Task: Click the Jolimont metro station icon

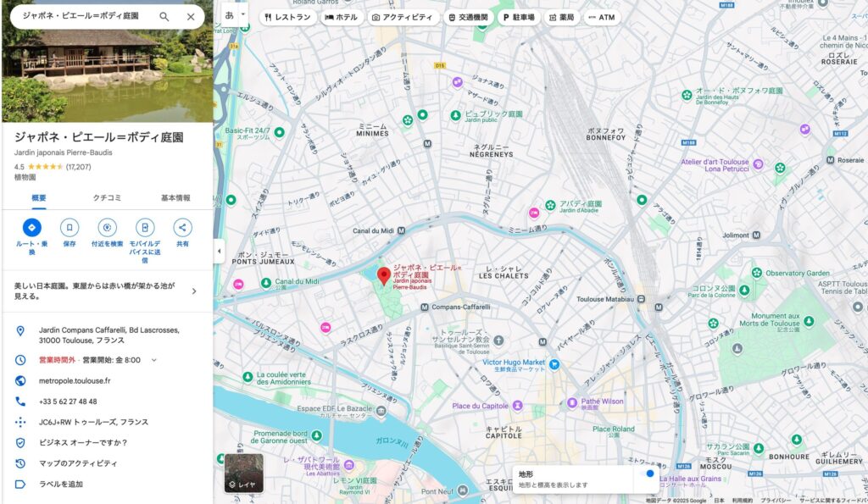Action: (756, 235)
